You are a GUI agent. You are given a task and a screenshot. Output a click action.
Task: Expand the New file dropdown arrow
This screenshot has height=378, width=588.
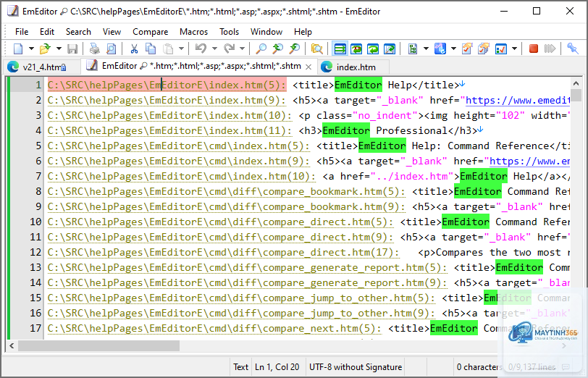coord(32,49)
